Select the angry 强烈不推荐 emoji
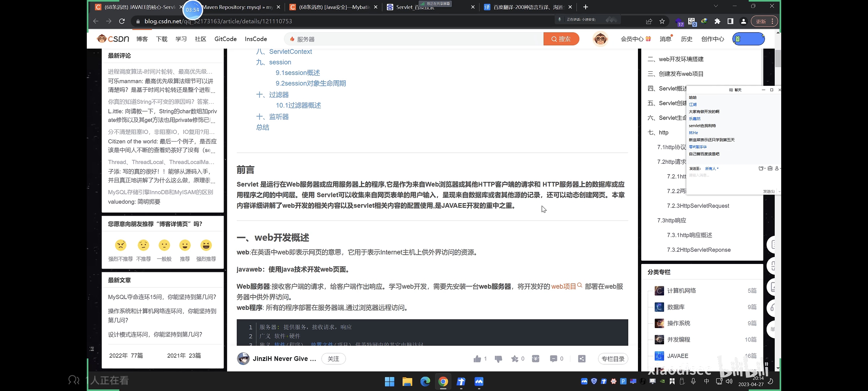Viewport: 868px width, 391px height. click(x=120, y=245)
